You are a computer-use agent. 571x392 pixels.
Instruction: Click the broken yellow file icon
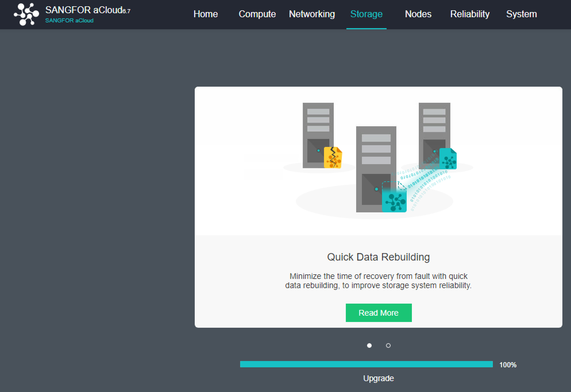[x=333, y=157]
